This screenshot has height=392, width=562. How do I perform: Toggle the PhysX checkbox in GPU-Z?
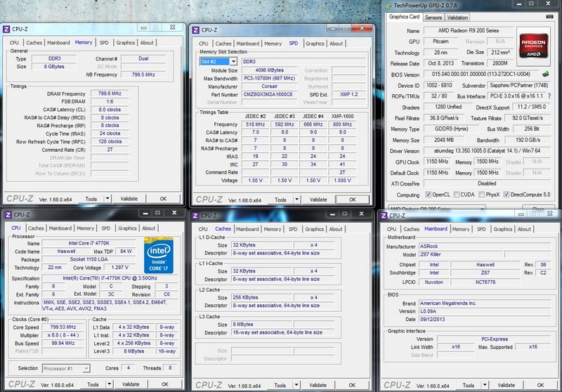482,195
